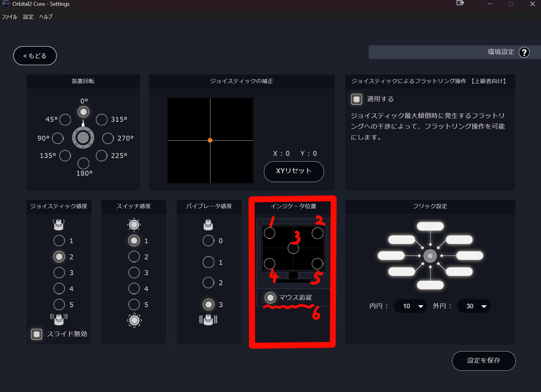Click the help question mark icon

click(524, 52)
